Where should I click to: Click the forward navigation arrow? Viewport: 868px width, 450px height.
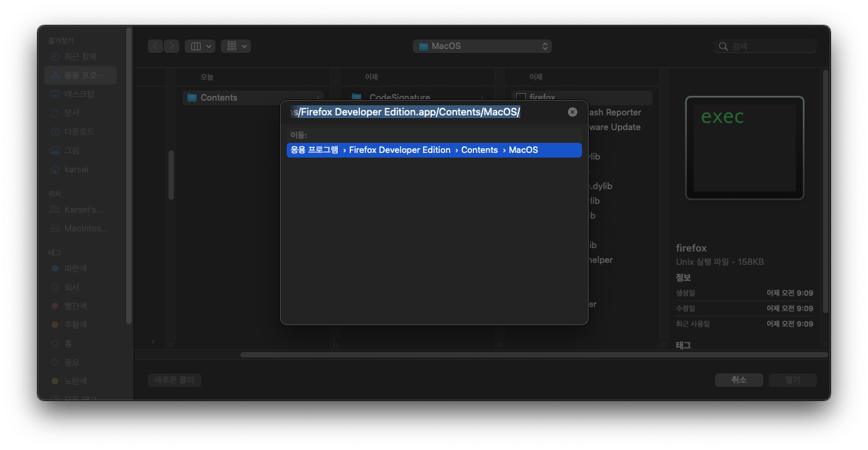[x=172, y=46]
